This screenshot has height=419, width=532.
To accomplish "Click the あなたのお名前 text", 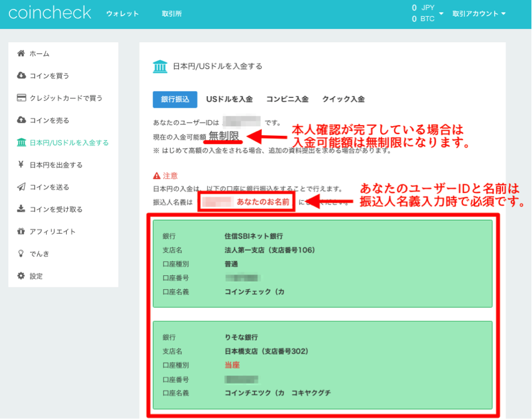I will (263, 202).
